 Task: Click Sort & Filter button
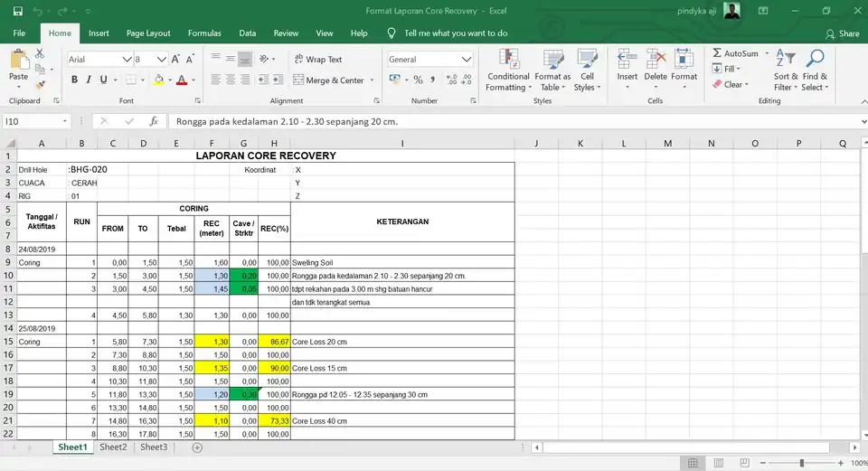[x=786, y=71]
